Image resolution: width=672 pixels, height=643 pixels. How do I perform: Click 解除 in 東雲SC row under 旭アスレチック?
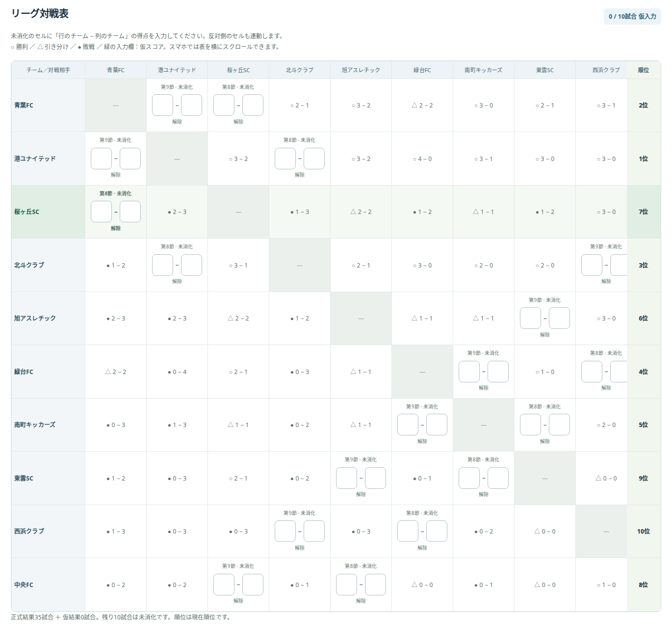pos(361,494)
